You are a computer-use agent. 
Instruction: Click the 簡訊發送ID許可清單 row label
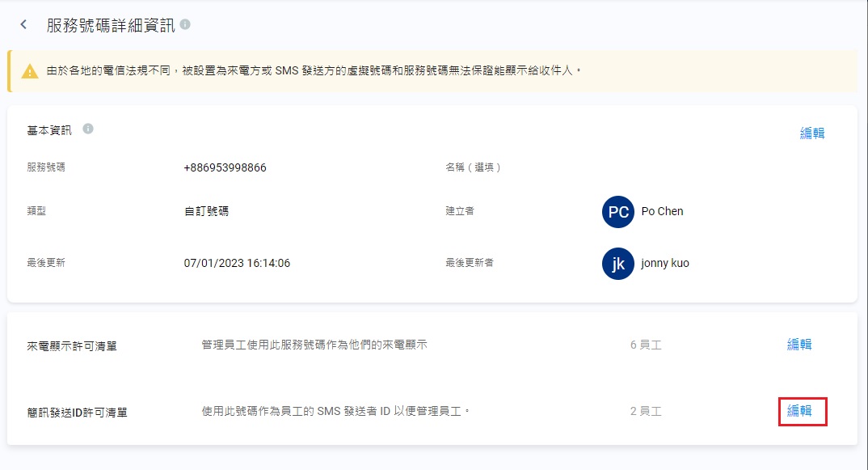(x=78, y=413)
